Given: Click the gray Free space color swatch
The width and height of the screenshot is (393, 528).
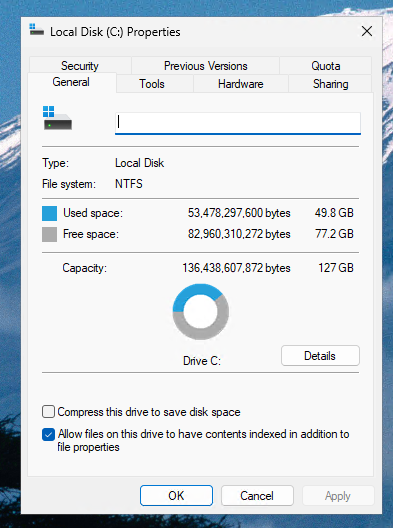Looking at the screenshot, I should (x=50, y=234).
